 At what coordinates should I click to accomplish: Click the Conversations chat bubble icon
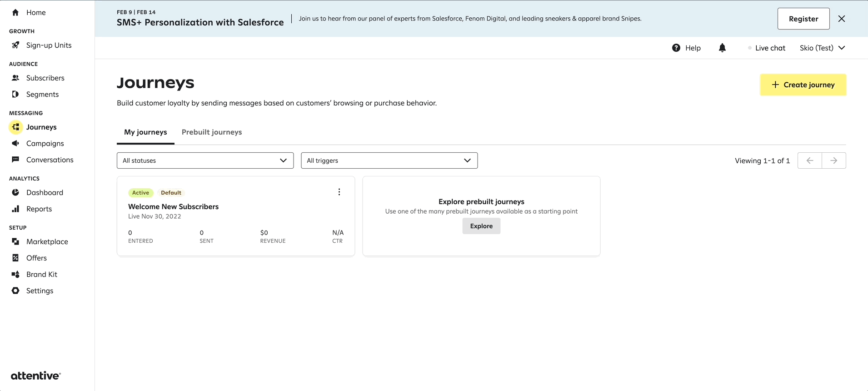tap(15, 160)
